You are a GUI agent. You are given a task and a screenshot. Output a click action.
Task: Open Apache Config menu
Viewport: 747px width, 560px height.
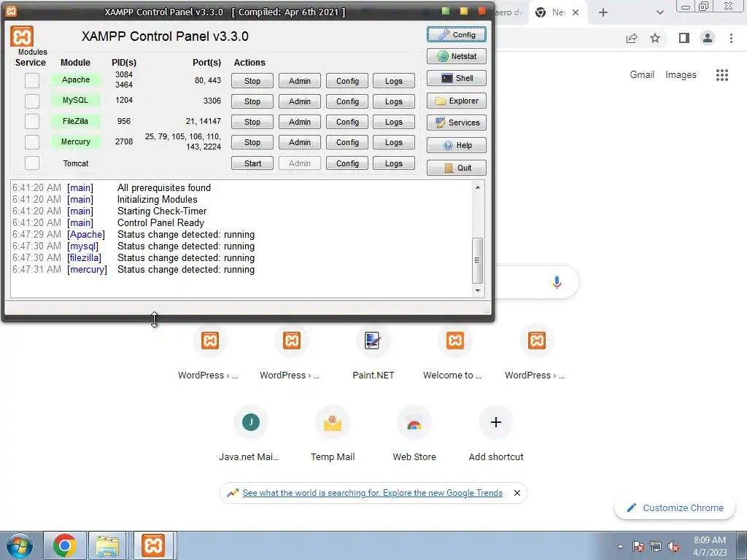click(347, 81)
